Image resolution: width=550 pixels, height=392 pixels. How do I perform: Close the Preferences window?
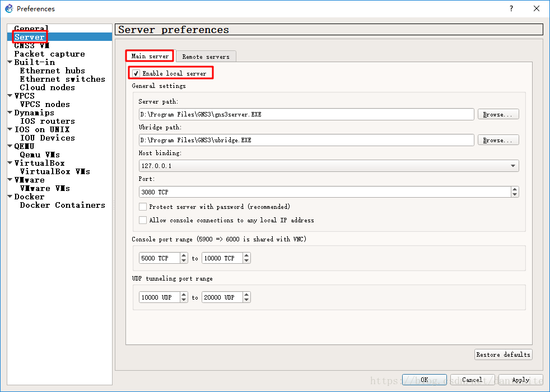[537, 8]
